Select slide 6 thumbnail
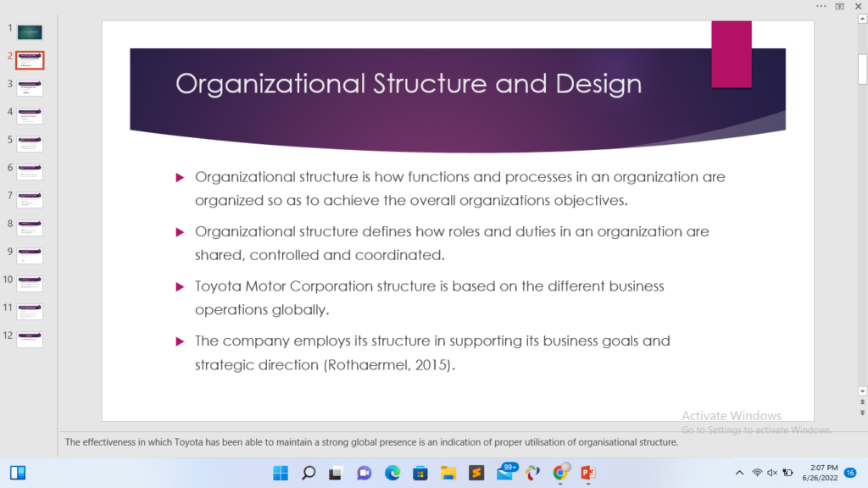 [30, 171]
